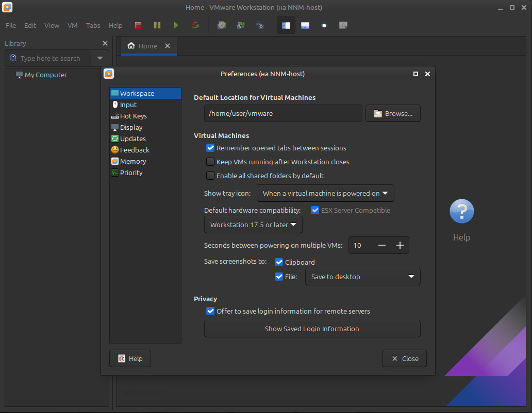Click the large blue Help question mark icon
Screen dimensions: 532x413
(x=461, y=211)
